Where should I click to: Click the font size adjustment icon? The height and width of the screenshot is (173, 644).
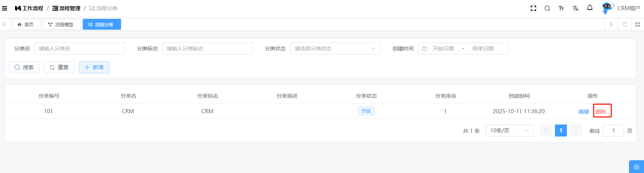pos(561,8)
